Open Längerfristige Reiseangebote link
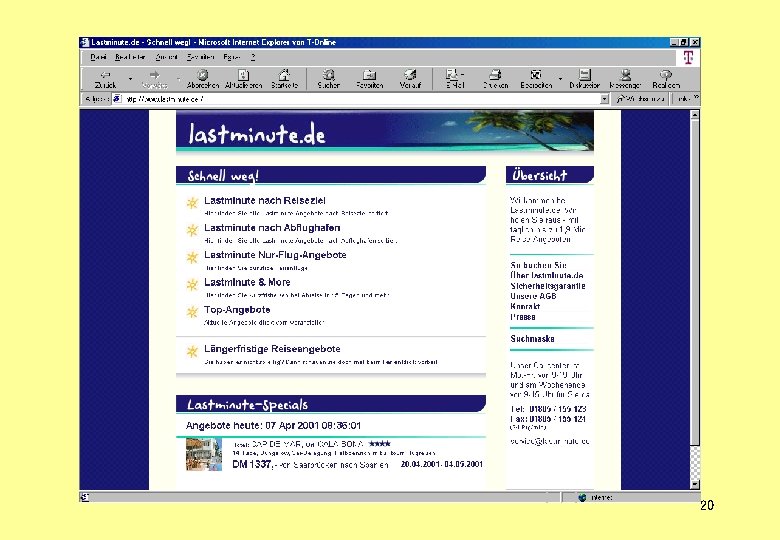The width and height of the screenshot is (780, 540). [272, 349]
